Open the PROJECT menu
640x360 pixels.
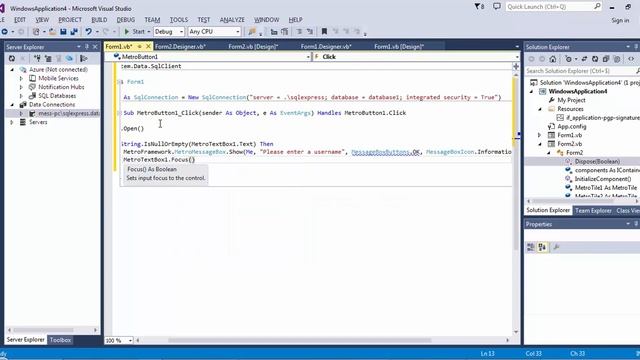pyautogui.click(x=70, y=20)
